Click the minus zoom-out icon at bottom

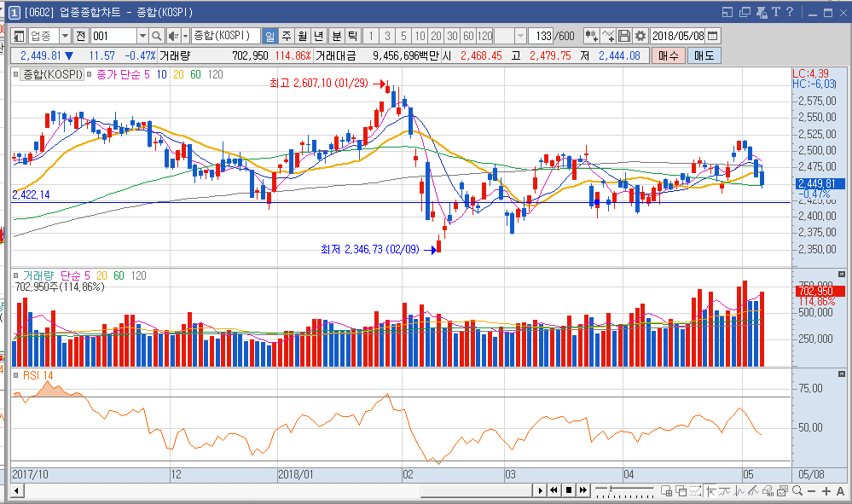(x=812, y=490)
